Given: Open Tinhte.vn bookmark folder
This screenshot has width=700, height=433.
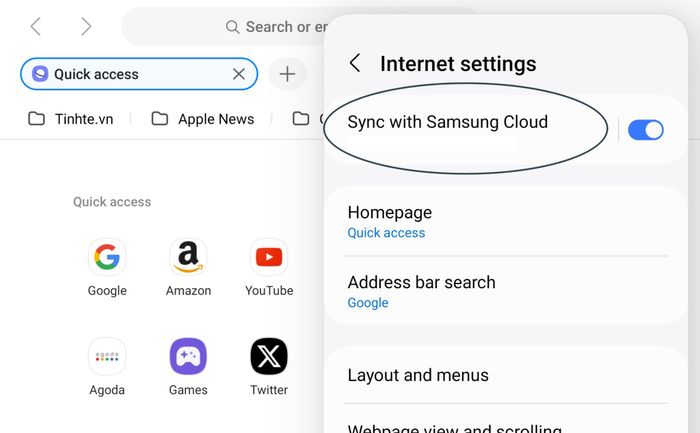Looking at the screenshot, I should pos(71,119).
